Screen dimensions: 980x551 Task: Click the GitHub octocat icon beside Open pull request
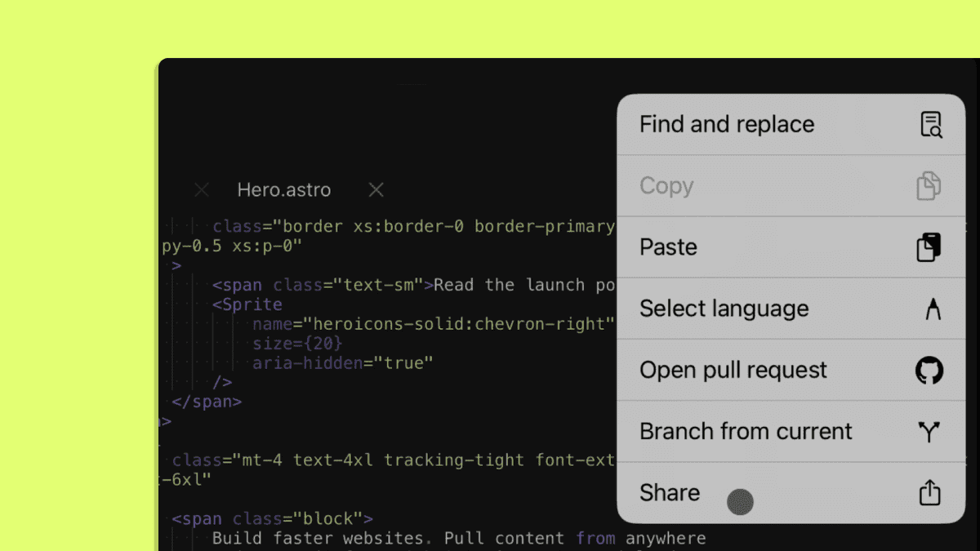[x=929, y=370]
